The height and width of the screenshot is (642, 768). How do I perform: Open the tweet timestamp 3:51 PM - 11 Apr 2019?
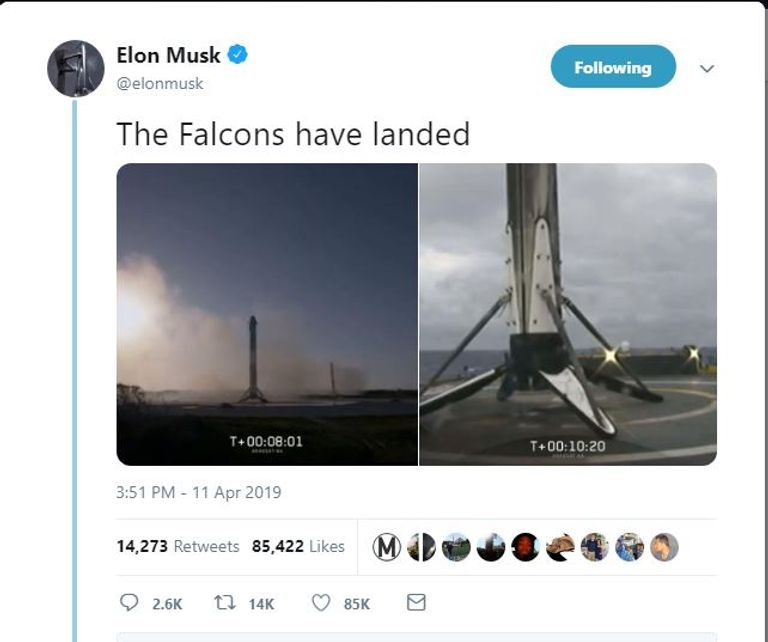199,492
